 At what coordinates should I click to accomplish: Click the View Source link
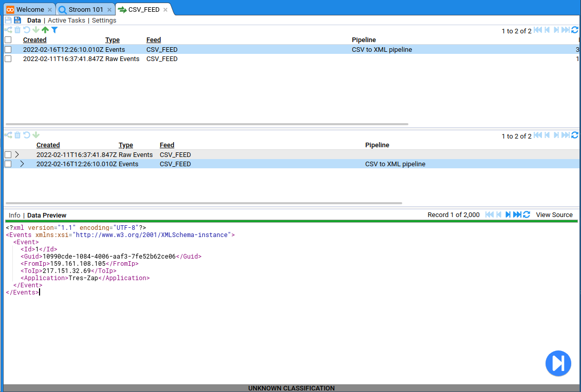(554, 215)
